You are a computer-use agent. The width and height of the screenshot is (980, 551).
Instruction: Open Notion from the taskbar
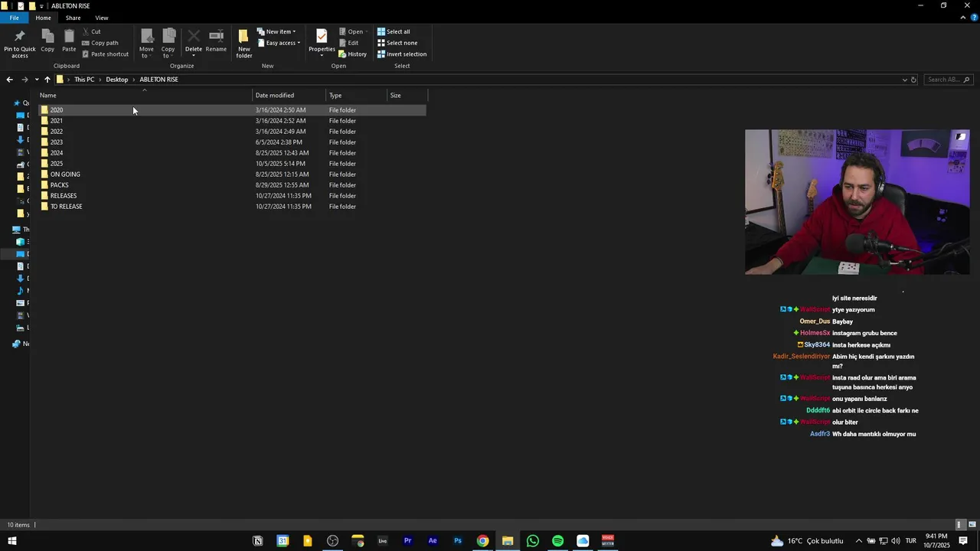[x=258, y=541]
